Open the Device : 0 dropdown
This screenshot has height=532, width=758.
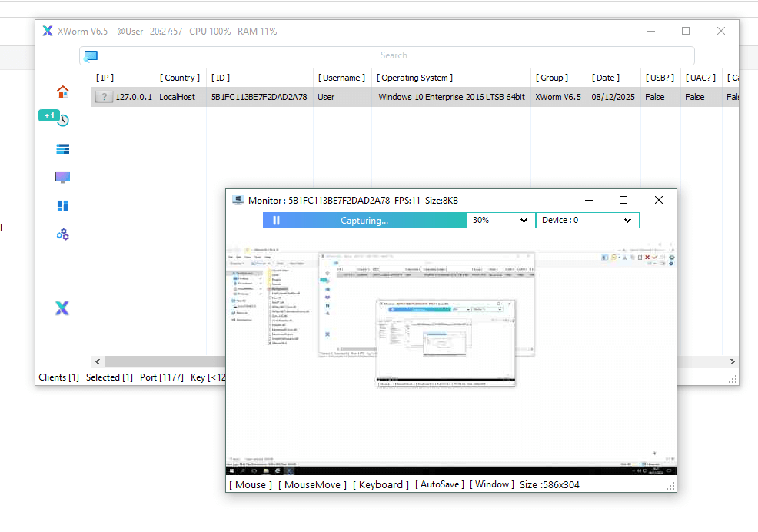tap(587, 220)
